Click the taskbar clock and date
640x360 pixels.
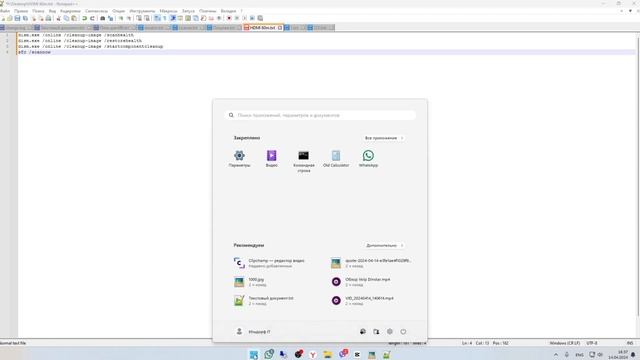coord(618,354)
